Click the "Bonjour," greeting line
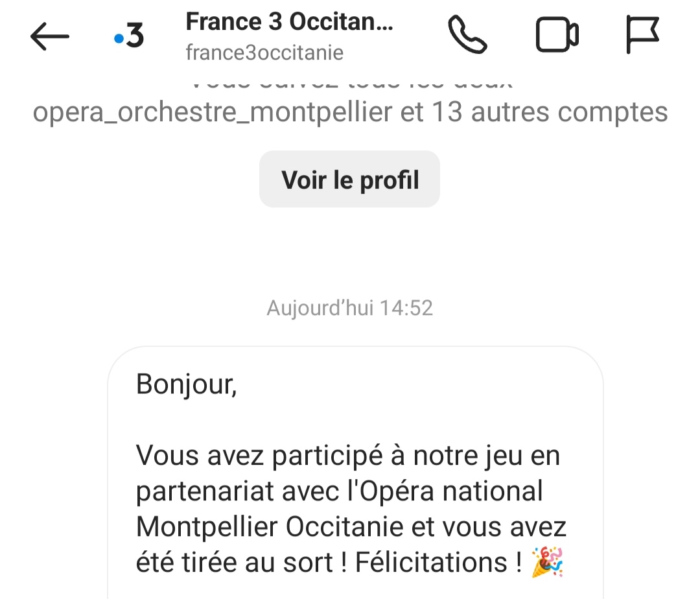Screen dimensions: 700x599 [x=187, y=384]
